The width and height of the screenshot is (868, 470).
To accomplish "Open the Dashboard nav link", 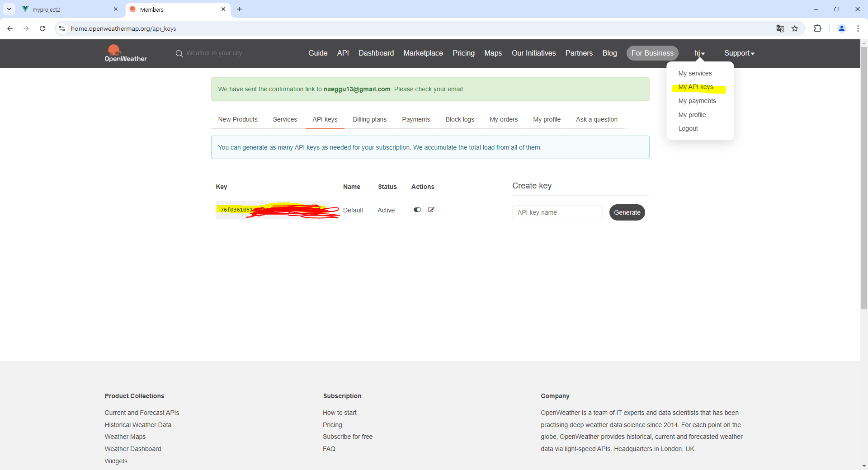I will [376, 53].
